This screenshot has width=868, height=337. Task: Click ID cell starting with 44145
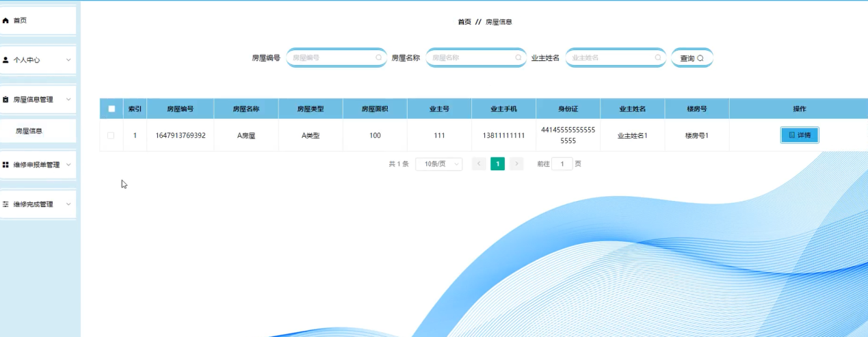[568, 135]
